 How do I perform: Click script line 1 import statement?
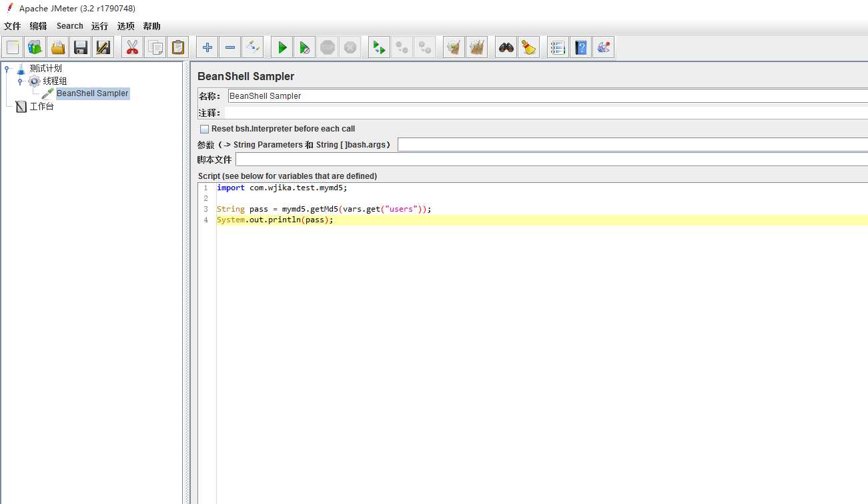point(282,188)
